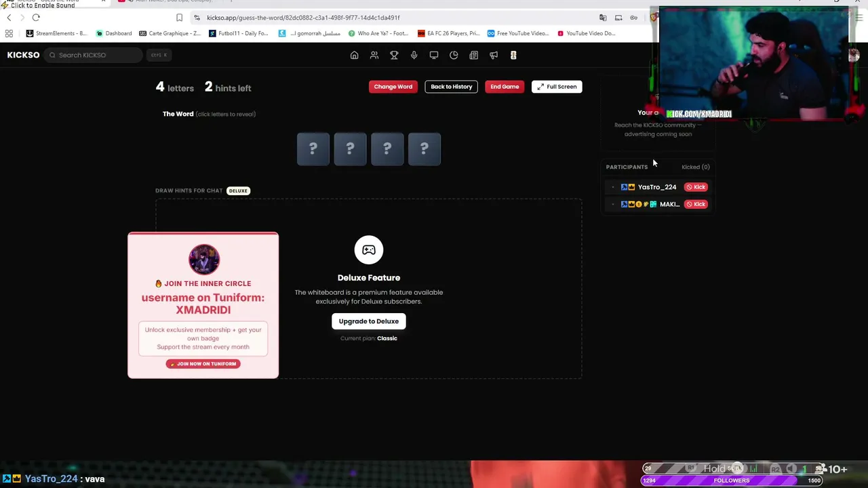
Task: Open the browser apps grid icon
Action: point(9,33)
